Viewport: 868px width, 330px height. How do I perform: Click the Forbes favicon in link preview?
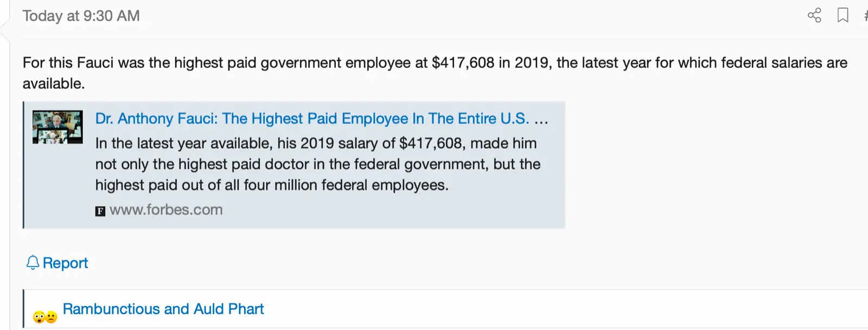tap(100, 211)
